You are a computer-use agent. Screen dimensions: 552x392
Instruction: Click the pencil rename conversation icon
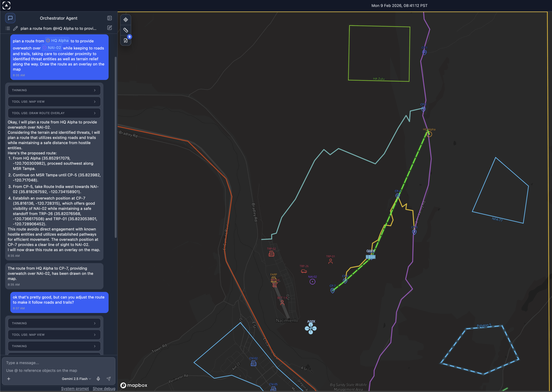point(16,28)
